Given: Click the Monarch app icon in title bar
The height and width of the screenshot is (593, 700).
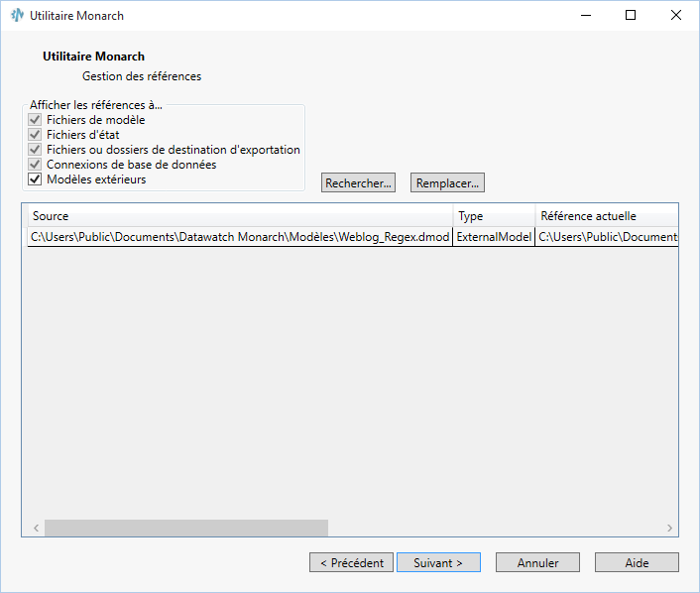Looking at the screenshot, I should click(17, 15).
